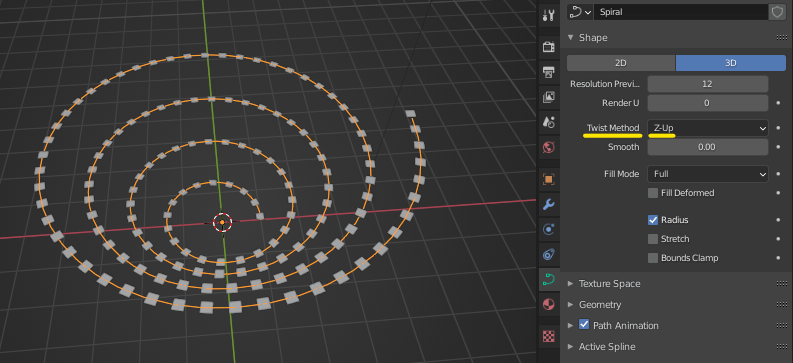793x363 pixels.
Task: Open the curve data-block browse dropdown
Action: point(580,12)
